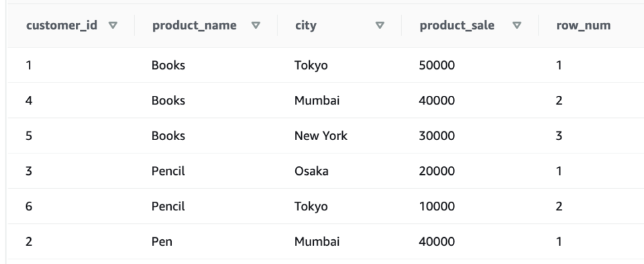Click the 10000 product_sale value
The image size is (644, 264).
[437, 206]
